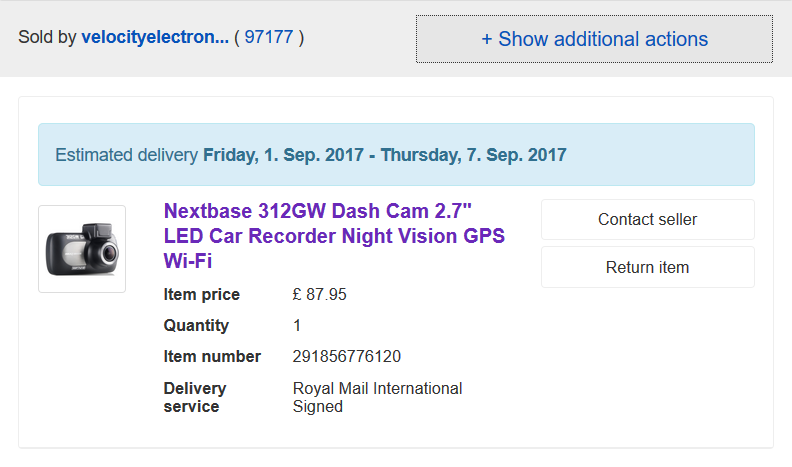Click the Quantity label

196,326
